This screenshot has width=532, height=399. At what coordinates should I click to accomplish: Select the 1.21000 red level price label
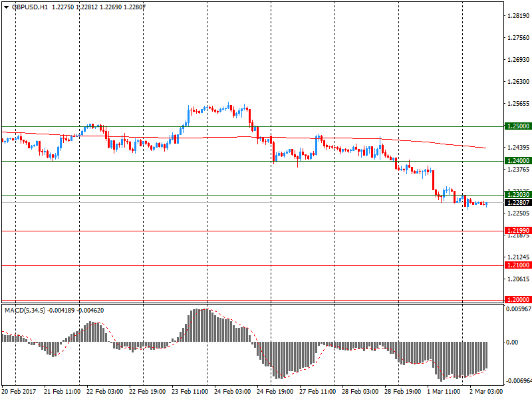click(518, 265)
